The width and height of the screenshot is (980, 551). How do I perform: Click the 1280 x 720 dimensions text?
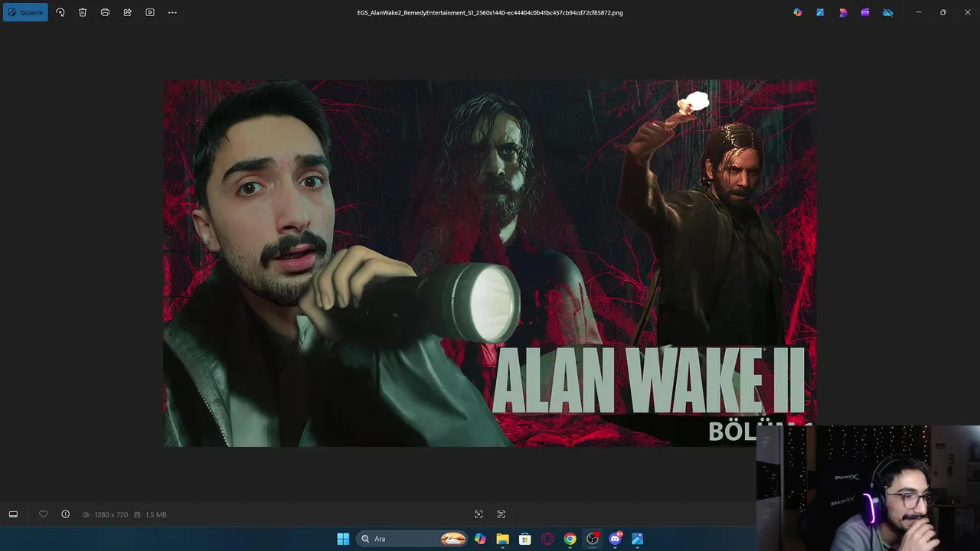(111, 515)
